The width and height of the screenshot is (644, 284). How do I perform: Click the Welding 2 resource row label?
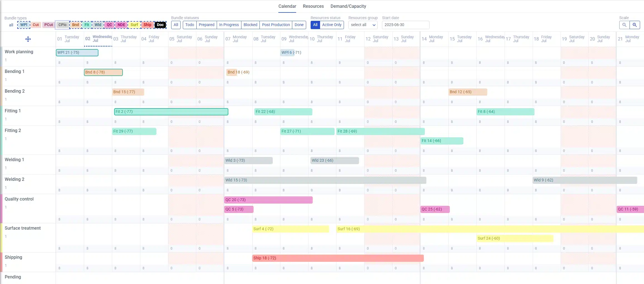click(14, 179)
